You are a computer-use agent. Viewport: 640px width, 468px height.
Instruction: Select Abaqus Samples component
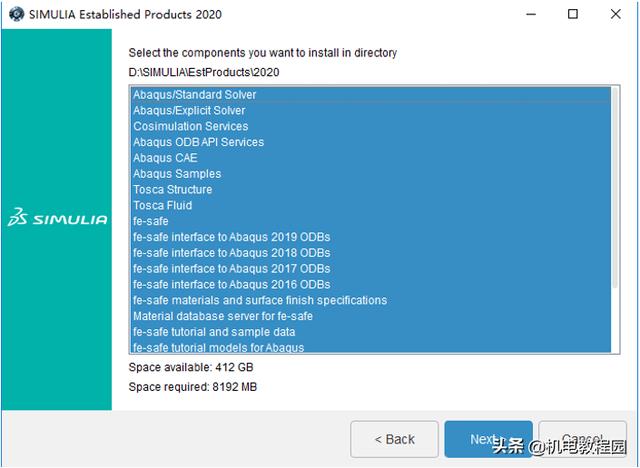pos(371,174)
